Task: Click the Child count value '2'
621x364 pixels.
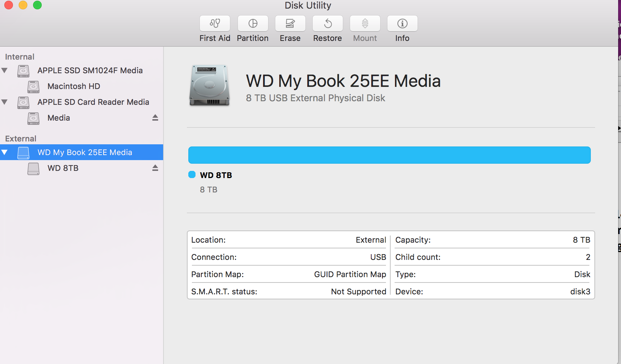Action: click(x=588, y=257)
